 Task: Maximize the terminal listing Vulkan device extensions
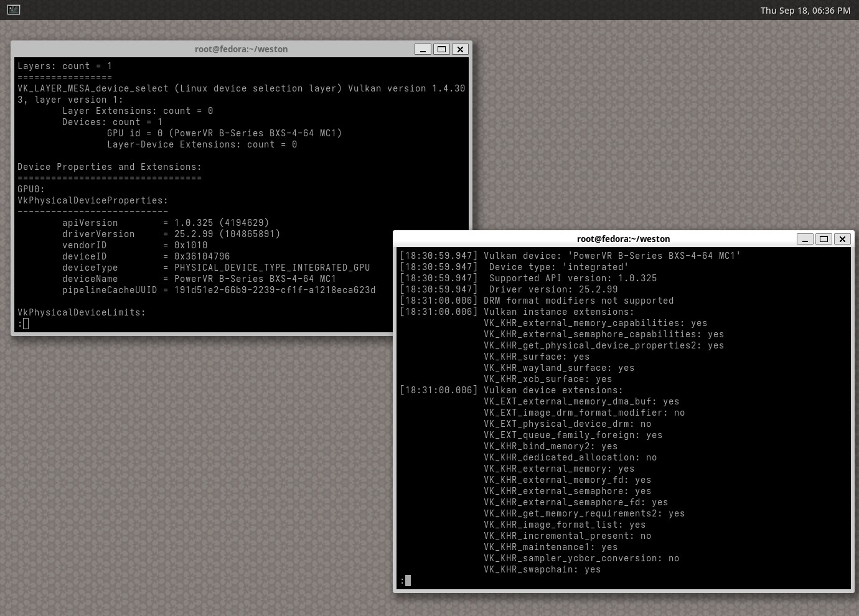[824, 239]
